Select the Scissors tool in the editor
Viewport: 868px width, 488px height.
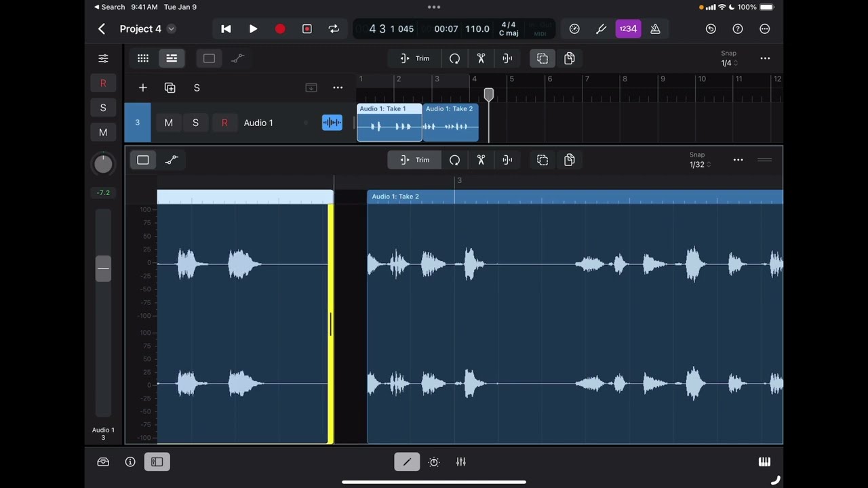[x=481, y=160]
